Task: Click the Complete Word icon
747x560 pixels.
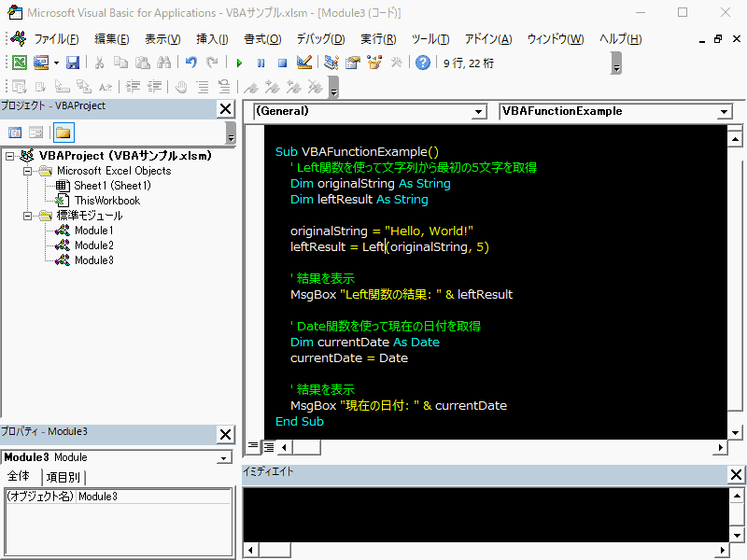Action: click(106, 87)
